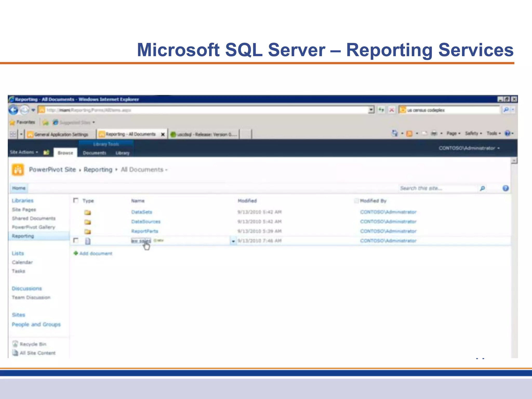Viewport: 532px width, 399px height.
Task: Open the Quick Tabs grid icon
Action: coord(13,134)
